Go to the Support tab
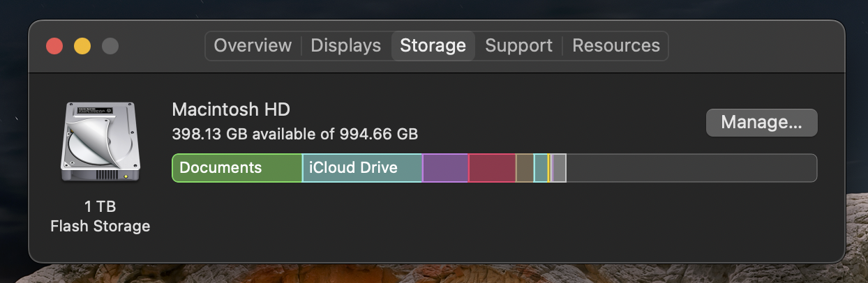The image size is (868, 283). click(x=518, y=46)
